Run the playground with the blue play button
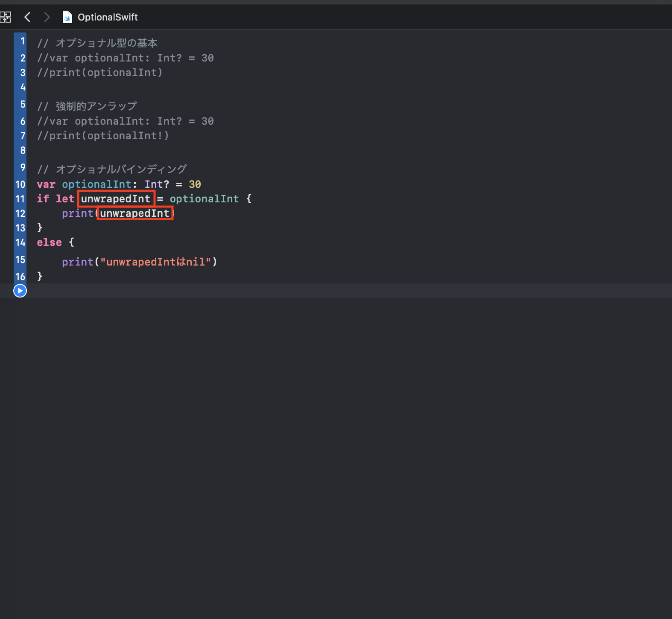 [20, 291]
